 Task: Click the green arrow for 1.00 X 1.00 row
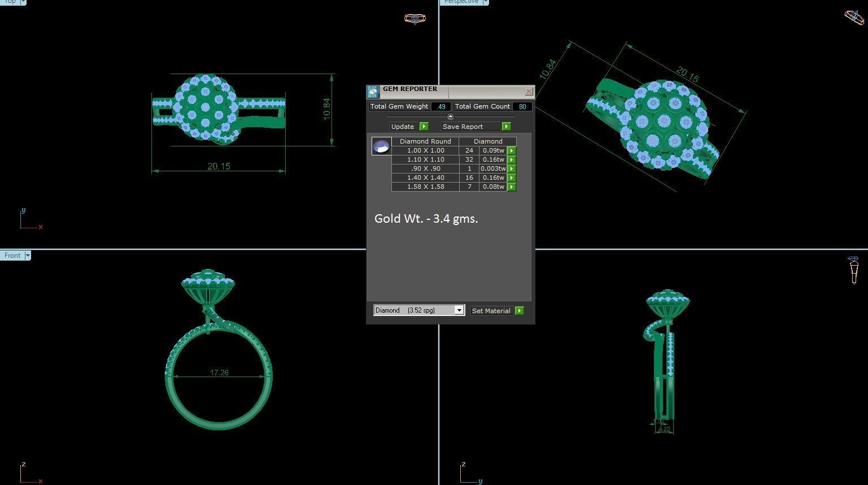[x=512, y=151]
